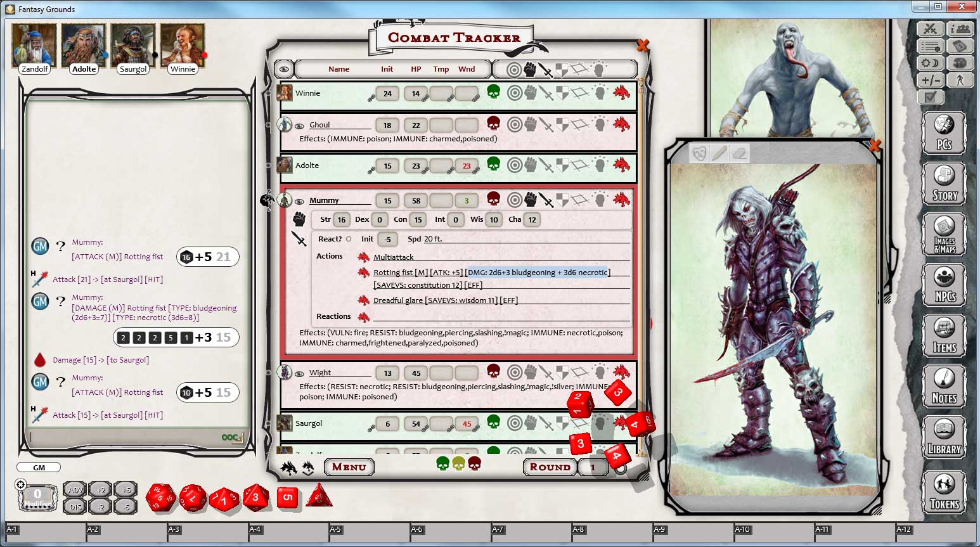Viewport: 980px width, 547px height.
Task: Click the master eye toggle in tracker header
Action: (x=286, y=68)
